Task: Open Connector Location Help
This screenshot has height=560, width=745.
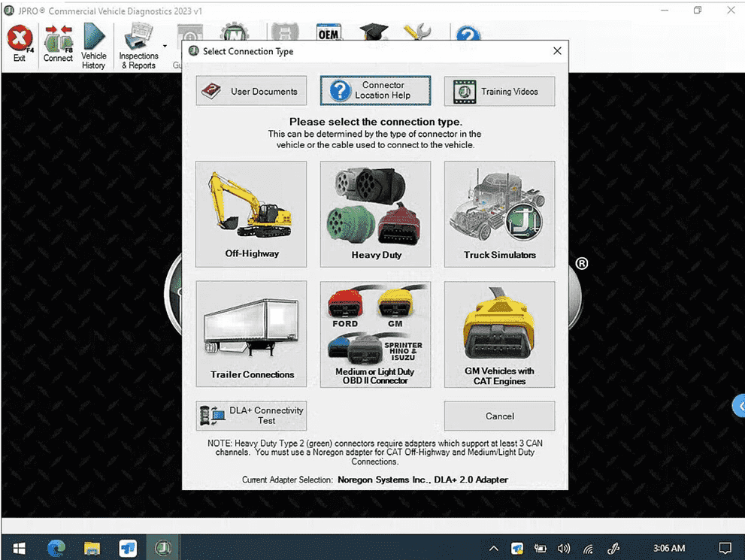Action: point(375,90)
